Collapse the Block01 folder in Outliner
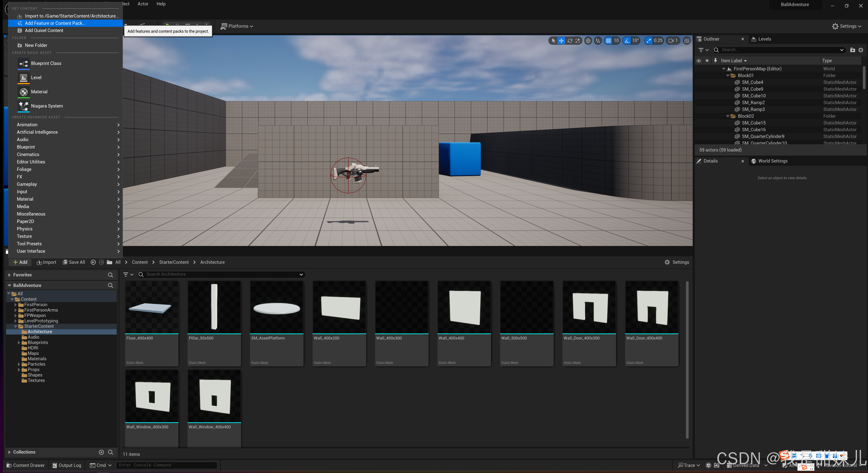 728,76
